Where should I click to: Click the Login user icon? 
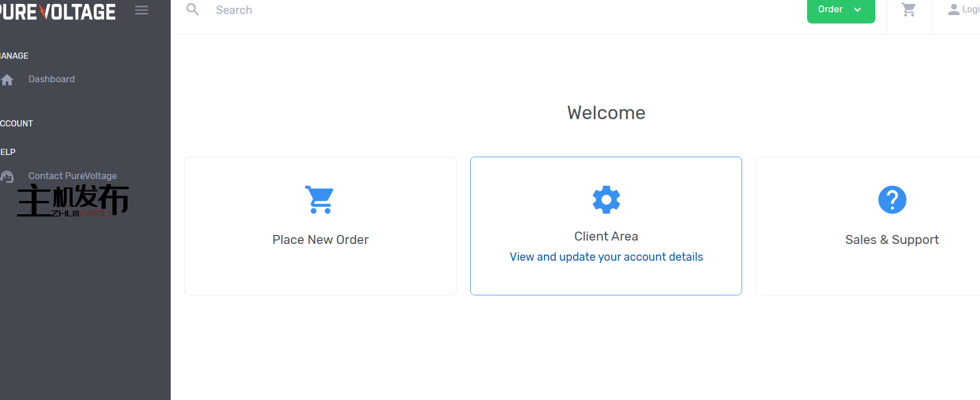pyautogui.click(x=954, y=10)
